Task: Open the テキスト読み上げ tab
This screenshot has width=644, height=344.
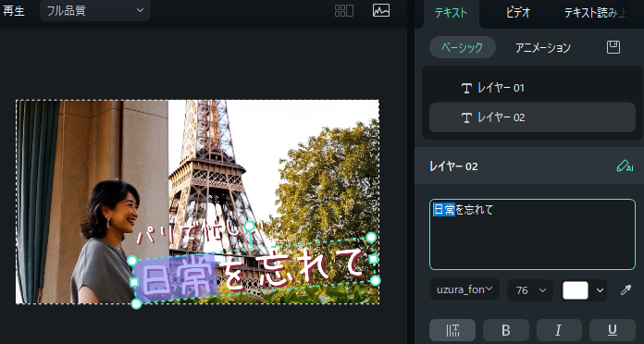Action: coord(595,13)
